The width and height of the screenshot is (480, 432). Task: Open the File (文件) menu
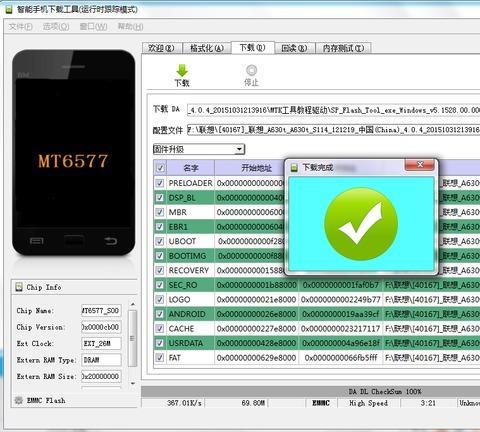click(x=20, y=26)
